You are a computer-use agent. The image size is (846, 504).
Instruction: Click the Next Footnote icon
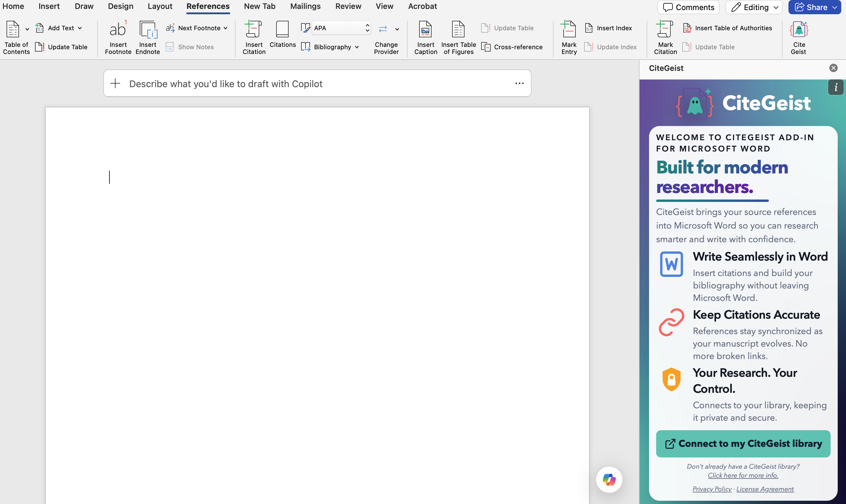pyautogui.click(x=170, y=28)
